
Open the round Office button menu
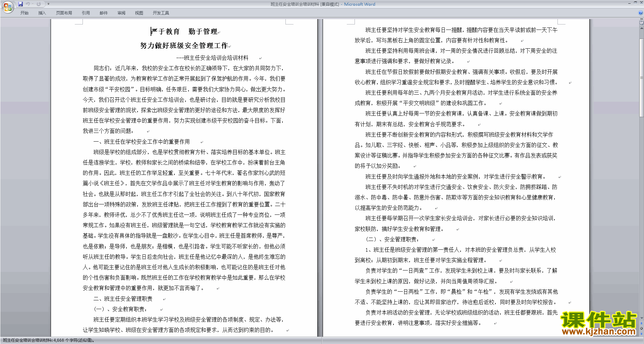tap(7, 7)
